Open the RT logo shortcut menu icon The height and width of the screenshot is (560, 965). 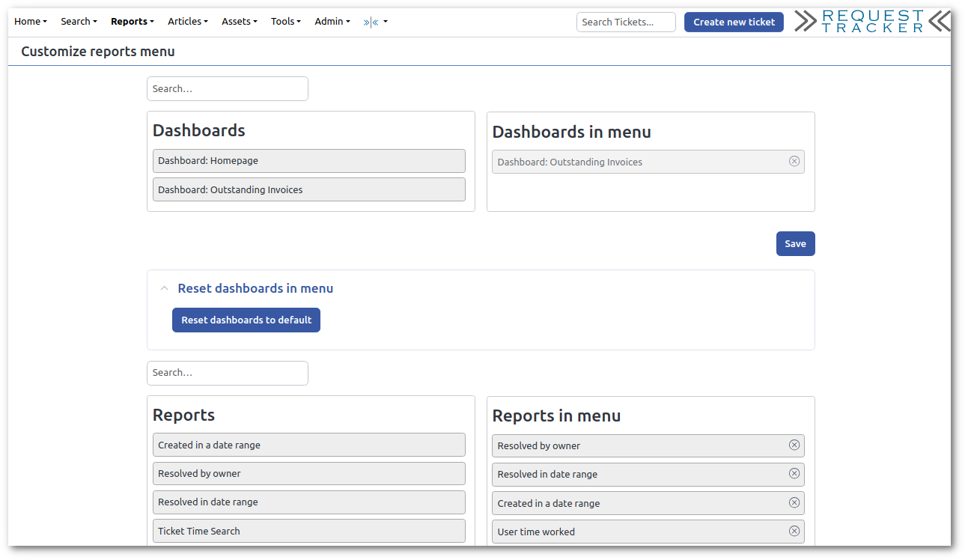tap(374, 22)
